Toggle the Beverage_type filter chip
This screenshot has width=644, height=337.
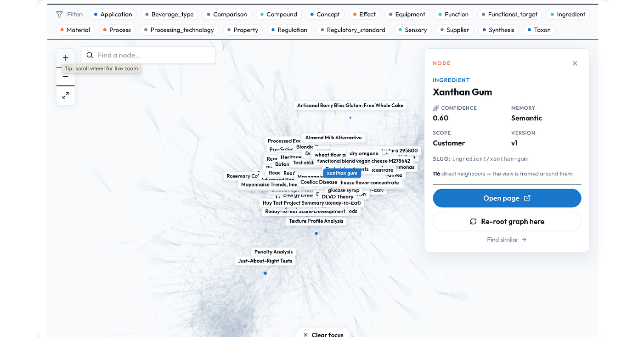point(169,15)
